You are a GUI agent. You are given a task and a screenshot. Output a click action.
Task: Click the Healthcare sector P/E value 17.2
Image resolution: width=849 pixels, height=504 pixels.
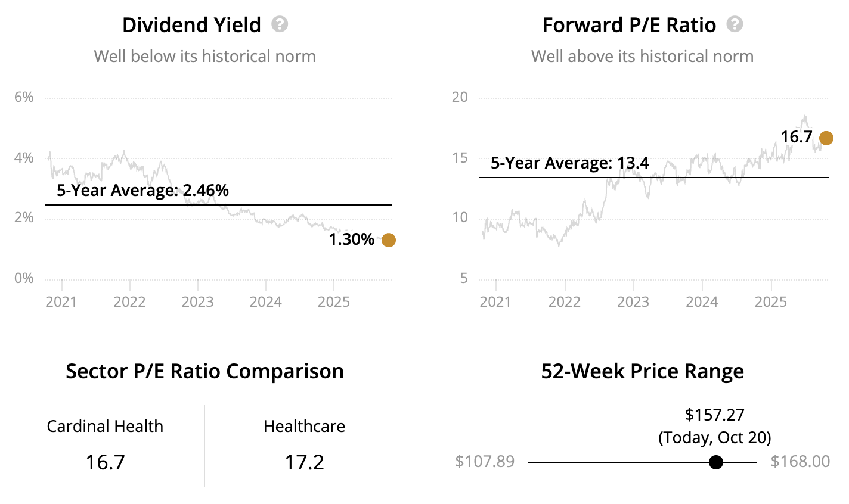tap(304, 462)
